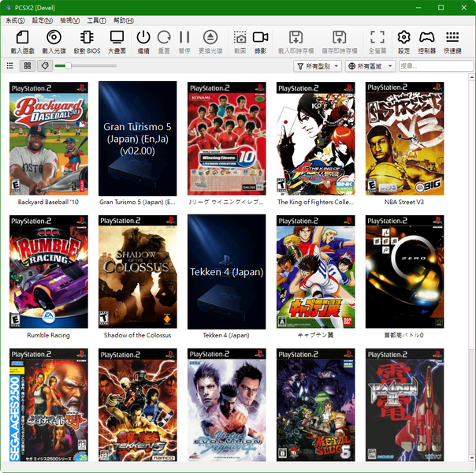Click the "The King of Fighters Colle..." title text
Screen dimensions: 476x473
pos(315,202)
